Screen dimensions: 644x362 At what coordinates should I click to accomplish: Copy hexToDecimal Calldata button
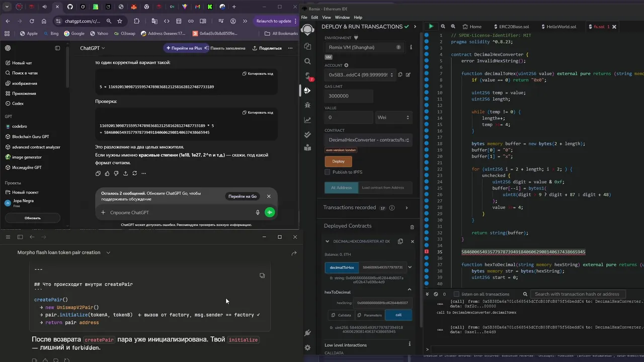point(341,315)
